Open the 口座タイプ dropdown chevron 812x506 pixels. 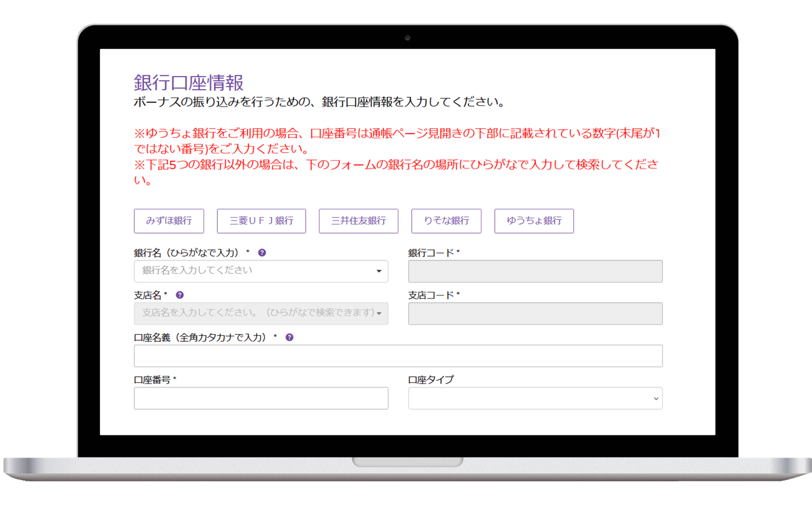tap(655, 399)
